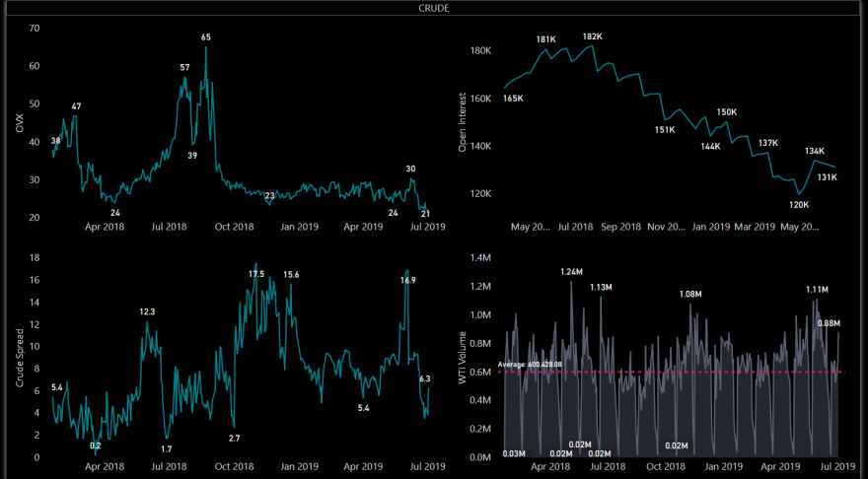Click the 182K peak label on Open Interest
The image size is (868, 479).
pos(593,36)
